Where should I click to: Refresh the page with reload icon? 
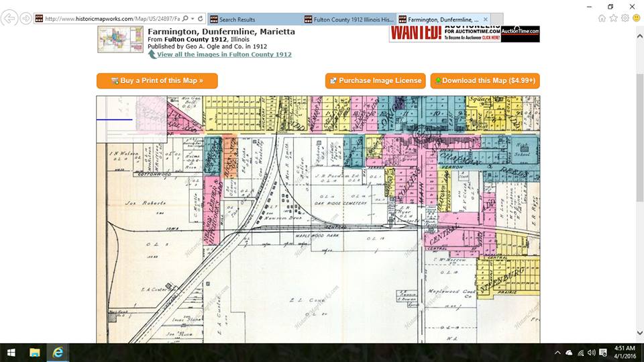pyautogui.click(x=201, y=19)
